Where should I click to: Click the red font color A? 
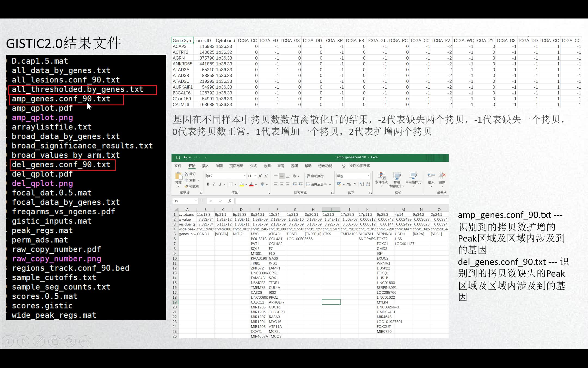click(252, 184)
